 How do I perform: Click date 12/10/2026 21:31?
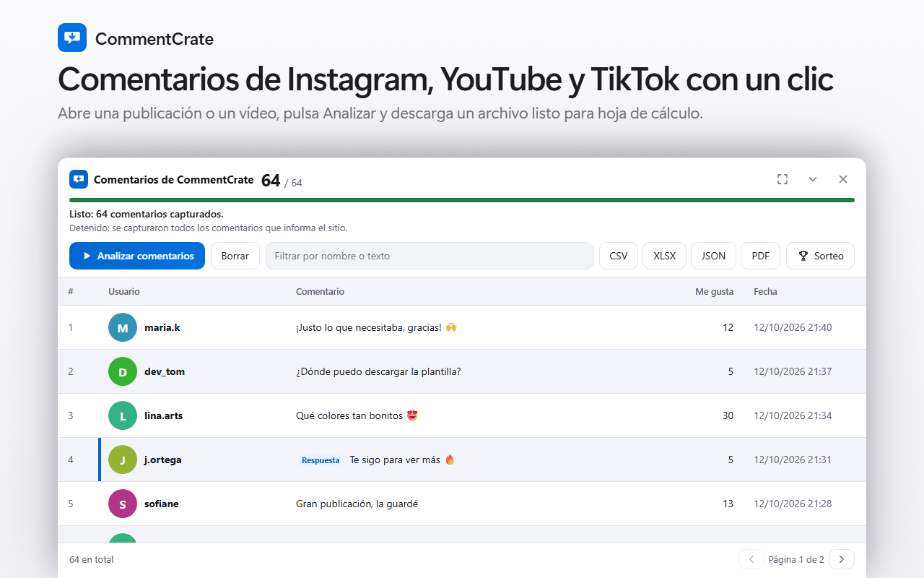(793, 460)
